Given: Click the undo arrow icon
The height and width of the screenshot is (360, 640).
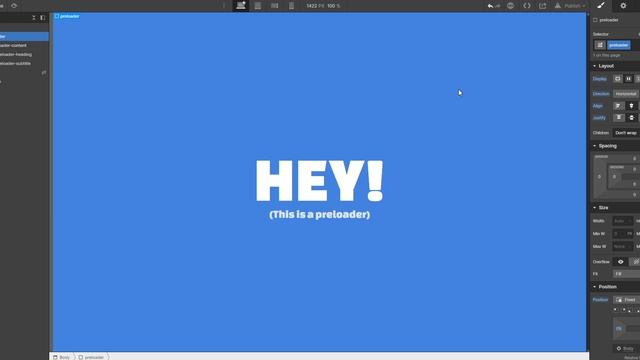Looking at the screenshot, I should pyautogui.click(x=490, y=6).
